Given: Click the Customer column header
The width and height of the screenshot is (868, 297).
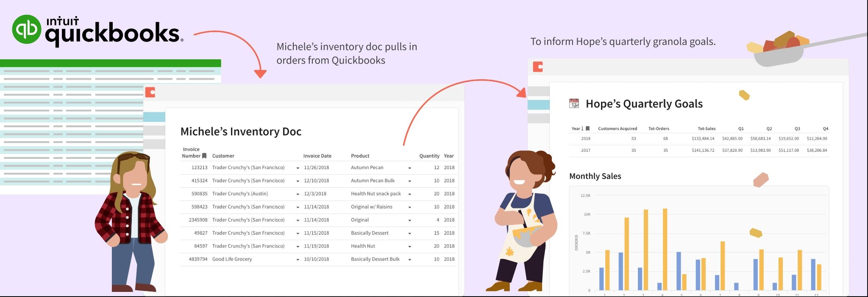Looking at the screenshot, I should point(223,156).
